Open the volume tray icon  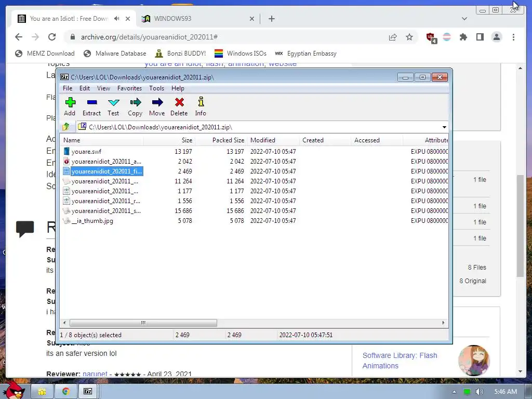click(478, 392)
